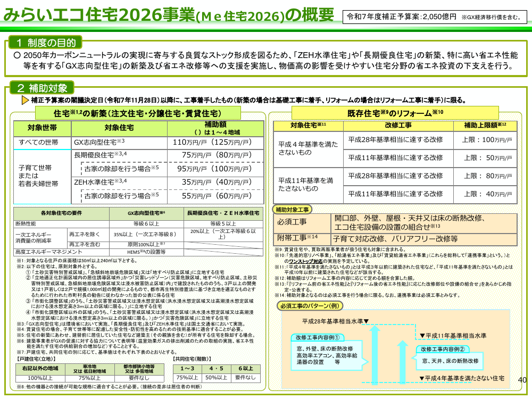Click the text '子育て対応改修、バリアフリー改修等'
Image resolution: width=532 pixels, height=399 pixels.
pos(395,239)
